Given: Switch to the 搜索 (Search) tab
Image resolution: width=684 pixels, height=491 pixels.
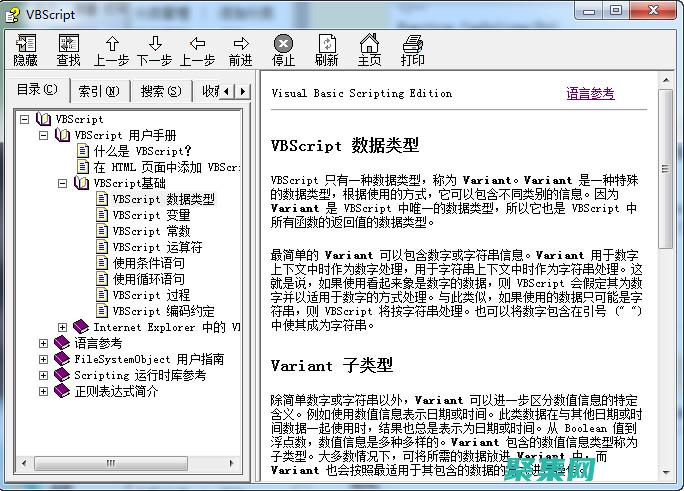Looking at the screenshot, I should coord(160,90).
